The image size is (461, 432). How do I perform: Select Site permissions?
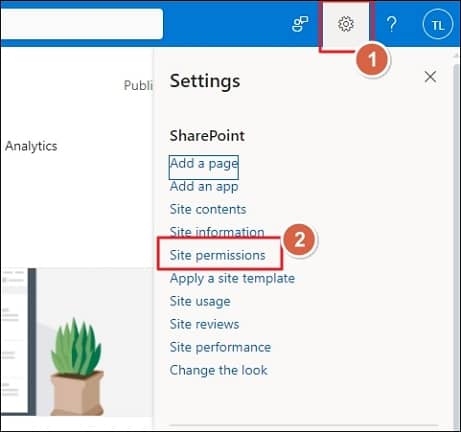pos(218,255)
